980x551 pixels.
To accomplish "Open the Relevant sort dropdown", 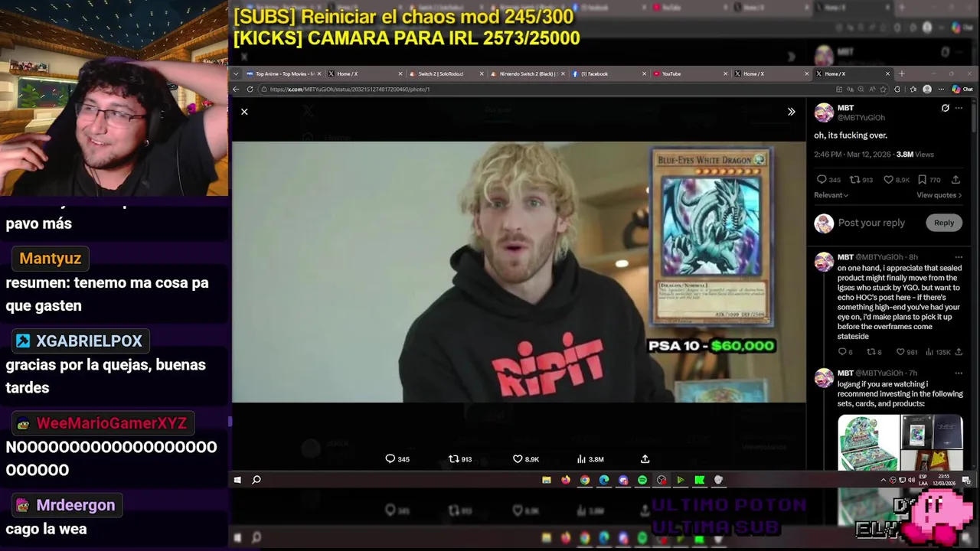I will (831, 195).
